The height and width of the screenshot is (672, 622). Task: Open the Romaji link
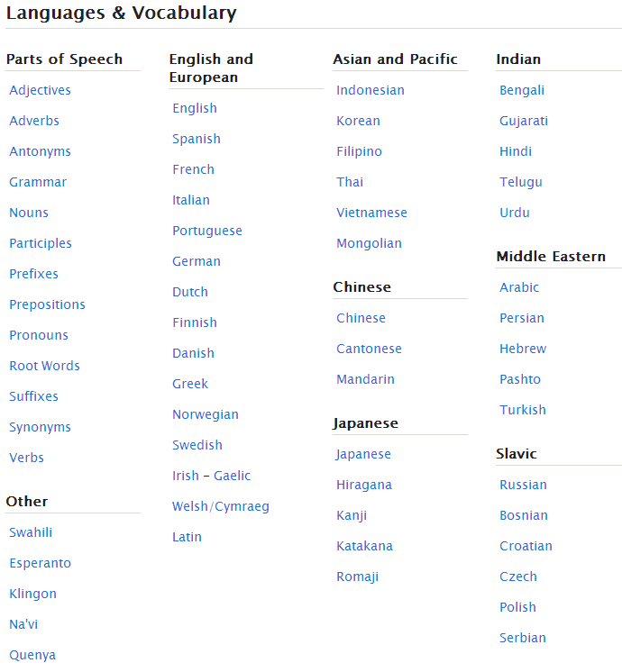point(357,577)
